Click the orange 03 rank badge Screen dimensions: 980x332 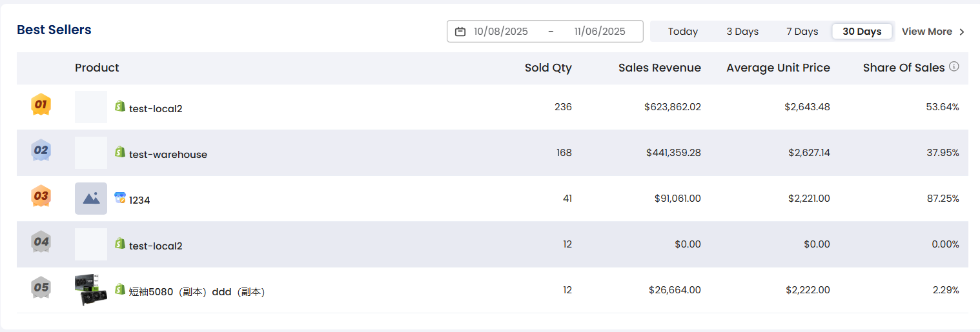(x=41, y=196)
